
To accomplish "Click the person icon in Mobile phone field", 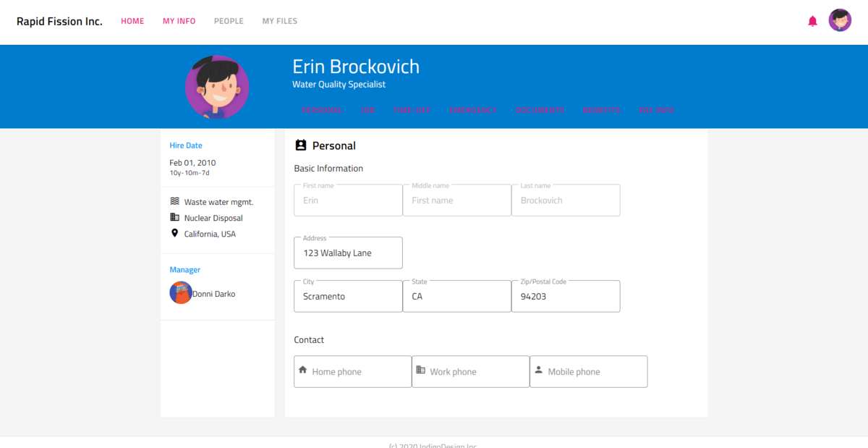I will click(x=538, y=370).
